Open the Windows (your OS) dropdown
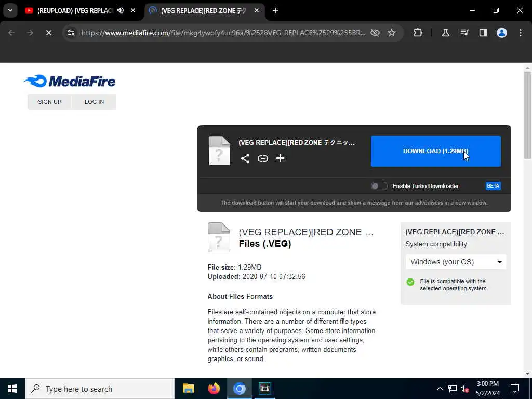Screen dimensions: 532x399 pos(456,262)
